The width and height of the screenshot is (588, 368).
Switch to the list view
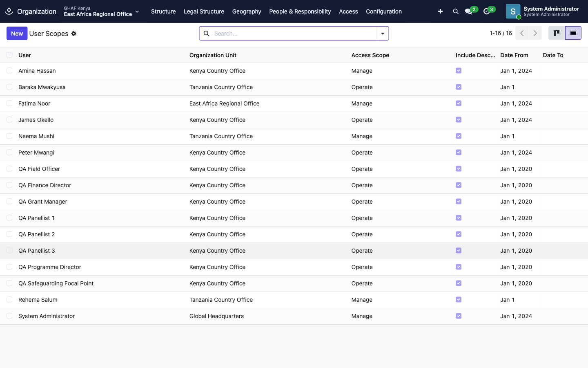(573, 33)
